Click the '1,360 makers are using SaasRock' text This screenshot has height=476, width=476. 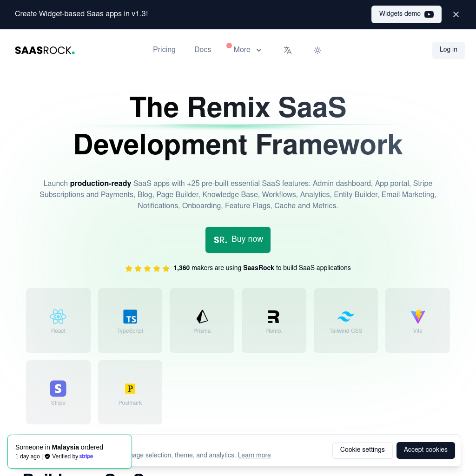[x=224, y=268]
